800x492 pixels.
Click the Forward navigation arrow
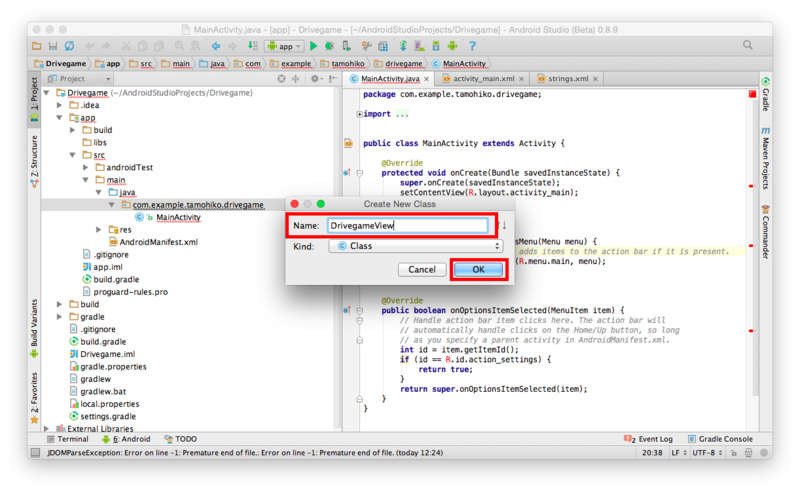[x=232, y=46]
